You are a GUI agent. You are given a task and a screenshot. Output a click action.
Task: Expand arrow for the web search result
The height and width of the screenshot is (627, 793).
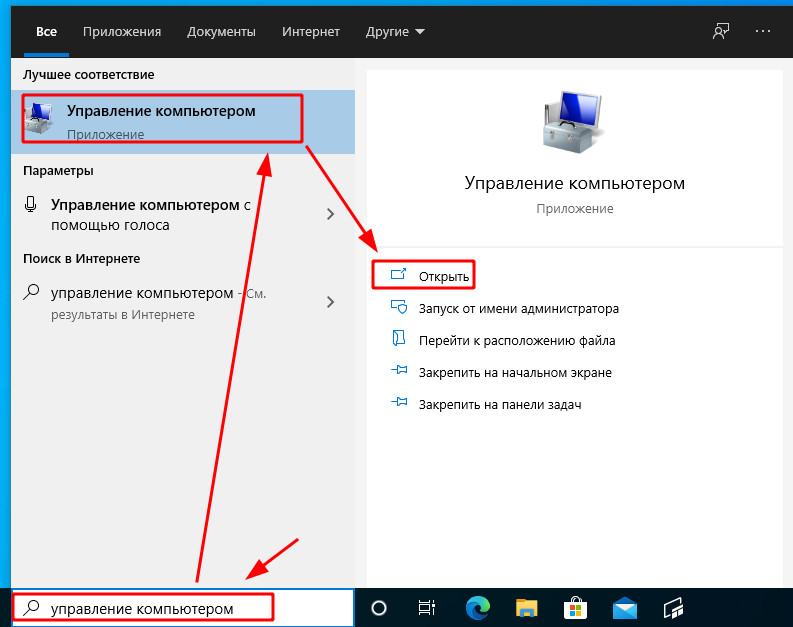330,301
